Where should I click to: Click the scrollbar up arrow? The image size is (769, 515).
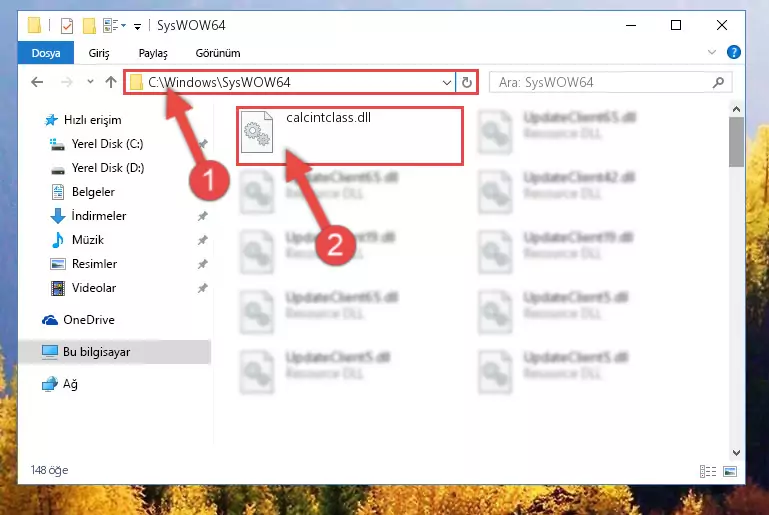(736, 109)
